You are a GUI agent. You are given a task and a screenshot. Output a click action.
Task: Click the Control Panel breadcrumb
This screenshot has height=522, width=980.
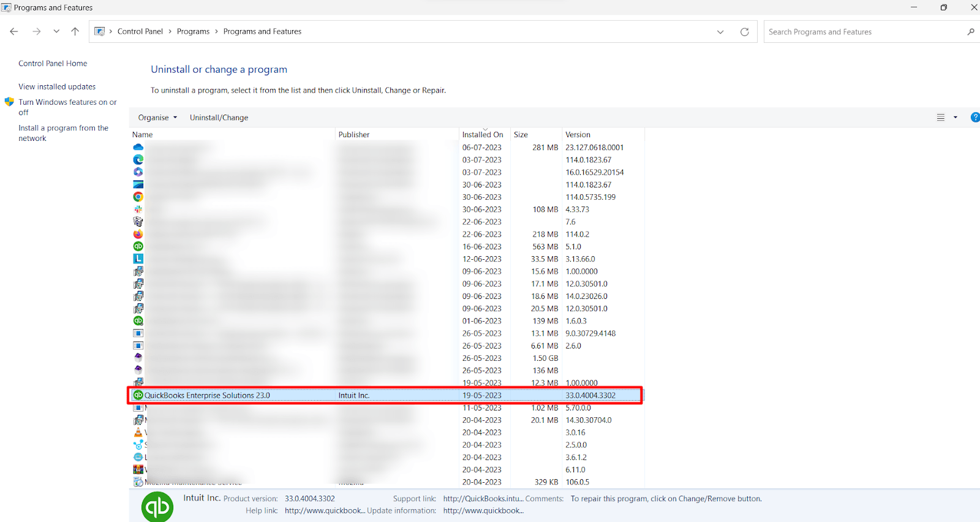[140, 31]
